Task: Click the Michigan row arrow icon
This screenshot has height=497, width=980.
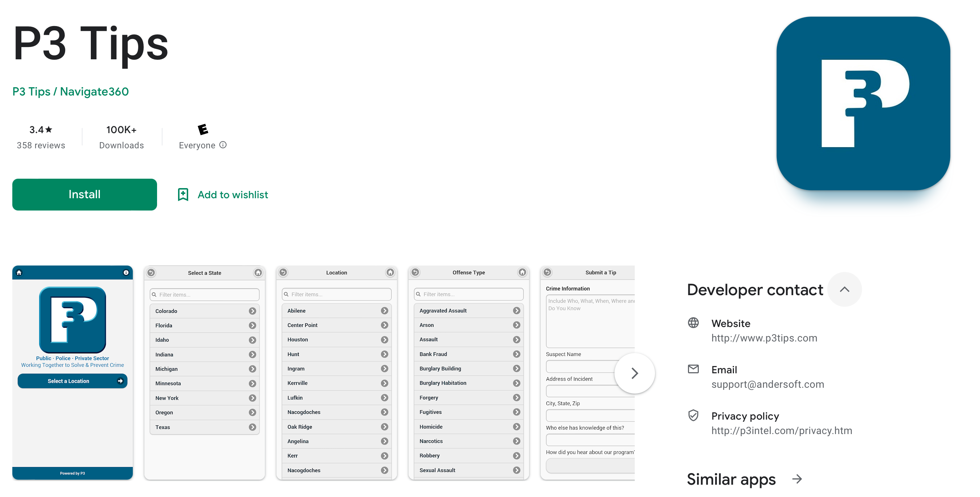Action: point(252,369)
